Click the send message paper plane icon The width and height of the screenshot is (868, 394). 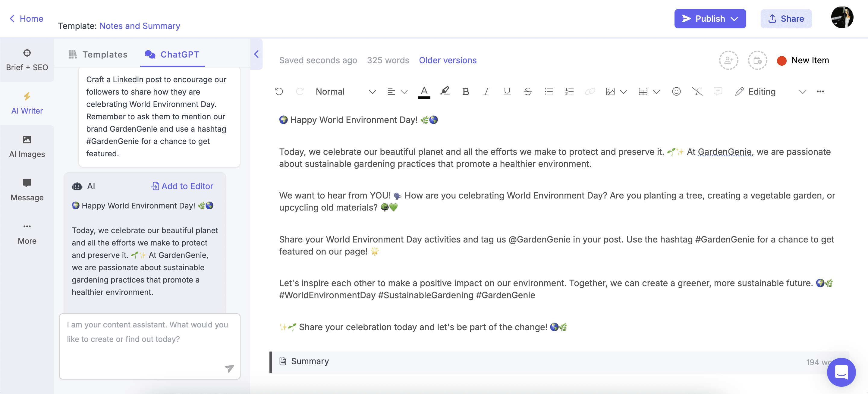[x=229, y=368]
